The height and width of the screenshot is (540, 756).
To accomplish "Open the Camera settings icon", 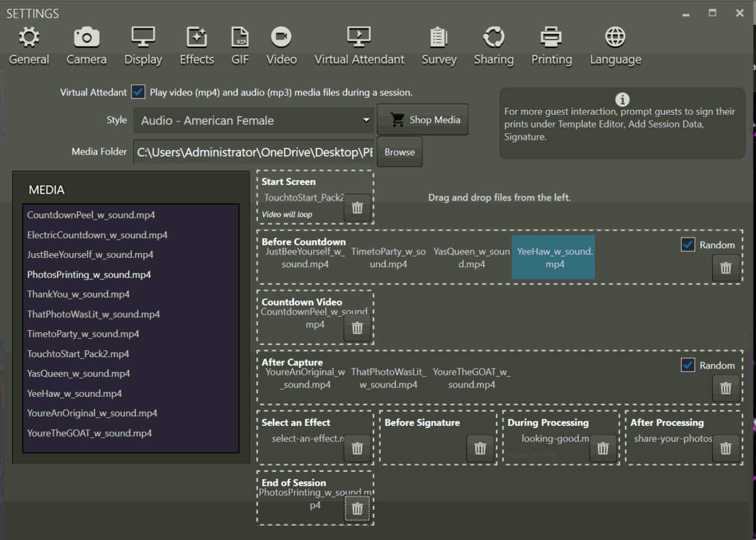I will click(x=86, y=37).
